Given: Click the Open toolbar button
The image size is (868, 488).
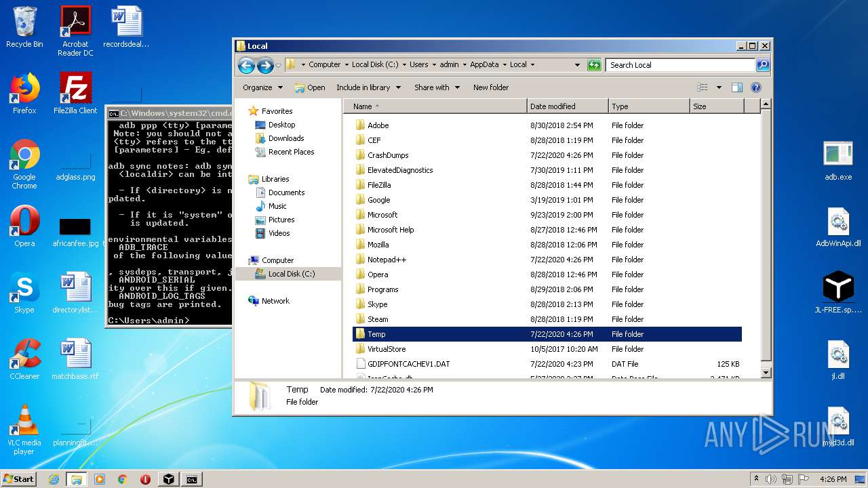Looking at the screenshot, I should click(x=310, y=87).
